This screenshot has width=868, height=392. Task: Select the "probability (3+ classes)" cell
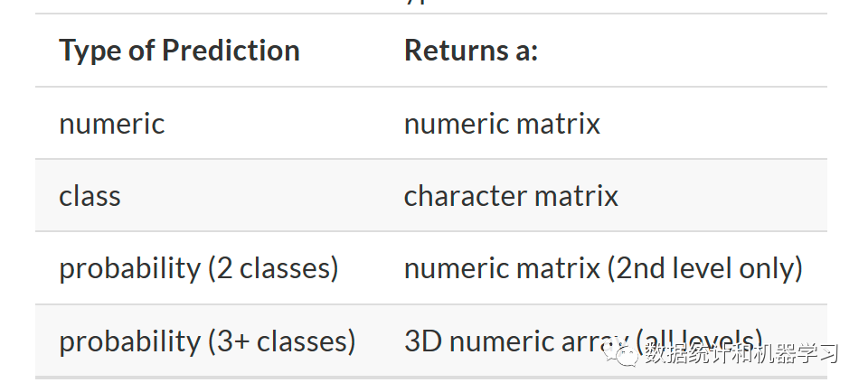pos(207,341)
